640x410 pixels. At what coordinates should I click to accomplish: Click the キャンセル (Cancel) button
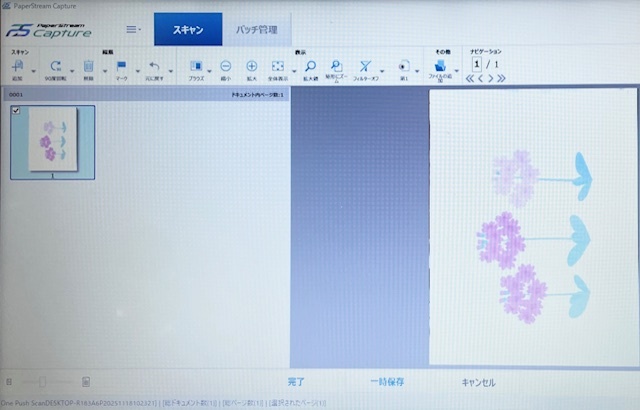pyautogui.click(x=478, y=382)
